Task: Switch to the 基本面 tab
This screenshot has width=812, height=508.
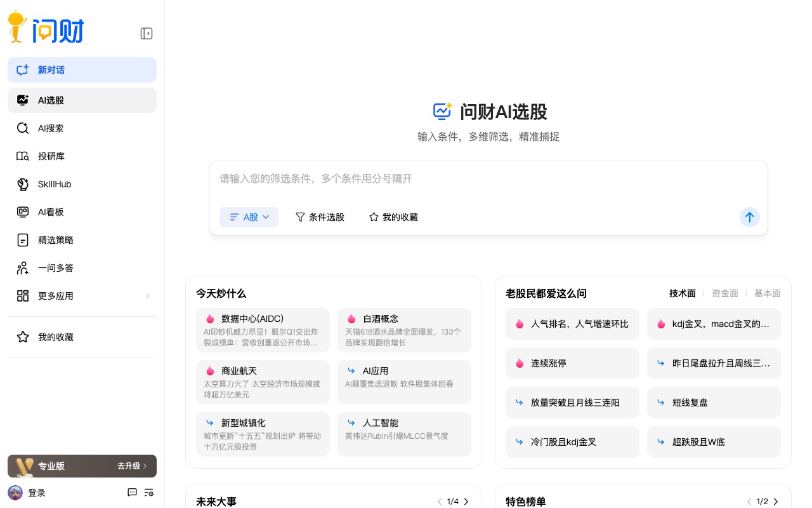Action: tap(768, 293)
